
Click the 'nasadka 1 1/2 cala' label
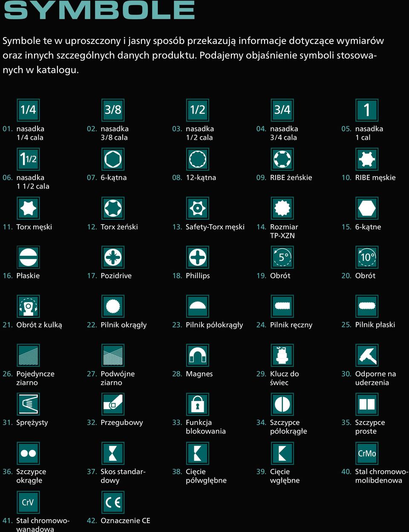[x=33, y=182]
